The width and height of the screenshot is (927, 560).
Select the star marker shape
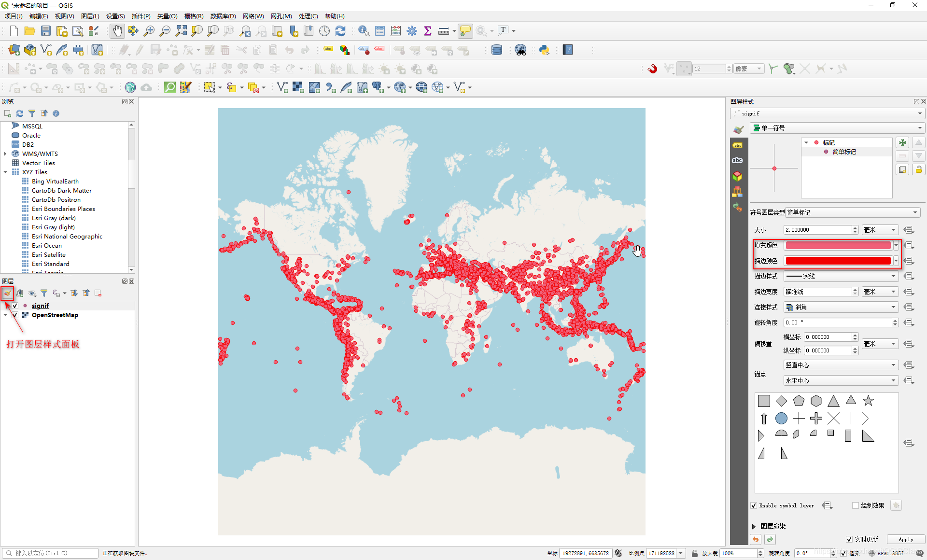pos(868,401)
